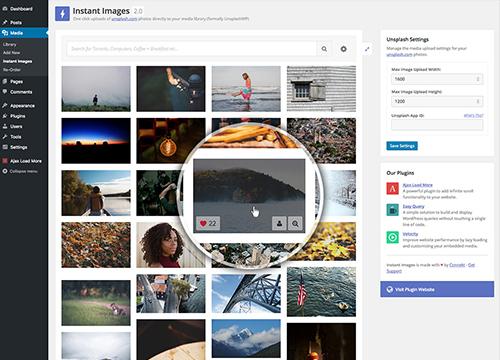Click the height field stepper arrows
Image resolution: width=500 pixels, height=360 pixels.
point(478,101)
